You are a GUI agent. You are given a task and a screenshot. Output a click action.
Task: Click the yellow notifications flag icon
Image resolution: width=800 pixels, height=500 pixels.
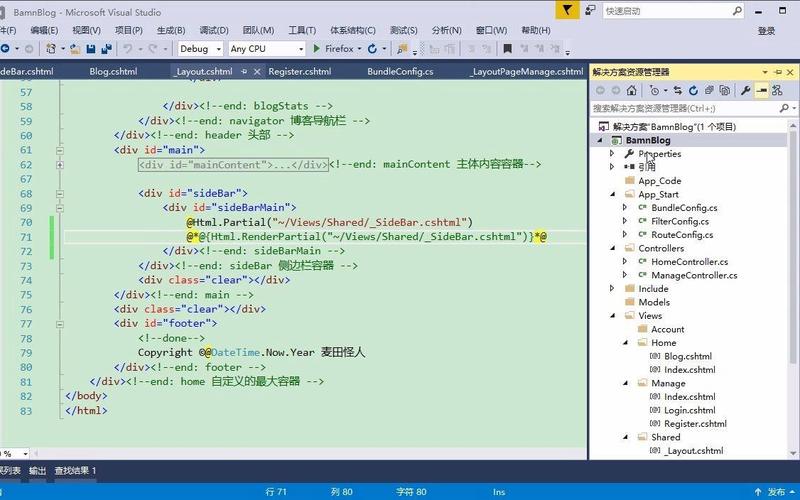tap(567, 10)
